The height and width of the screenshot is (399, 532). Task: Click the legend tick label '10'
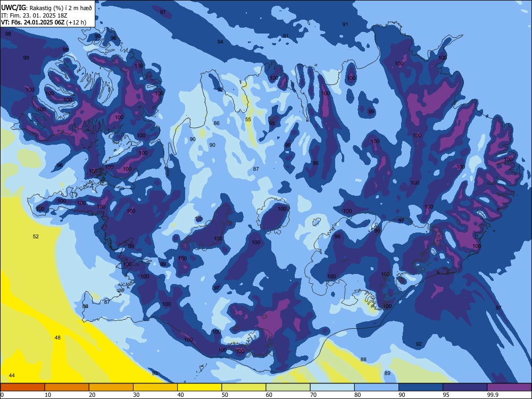coord(48,395)
